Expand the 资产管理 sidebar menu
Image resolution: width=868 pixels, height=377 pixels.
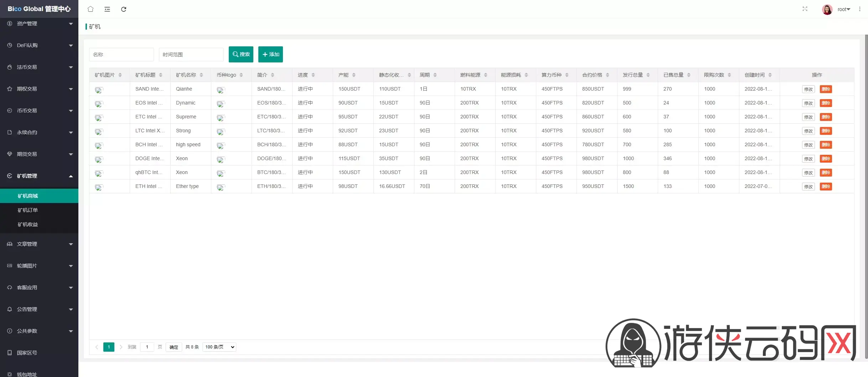(39, 24)
